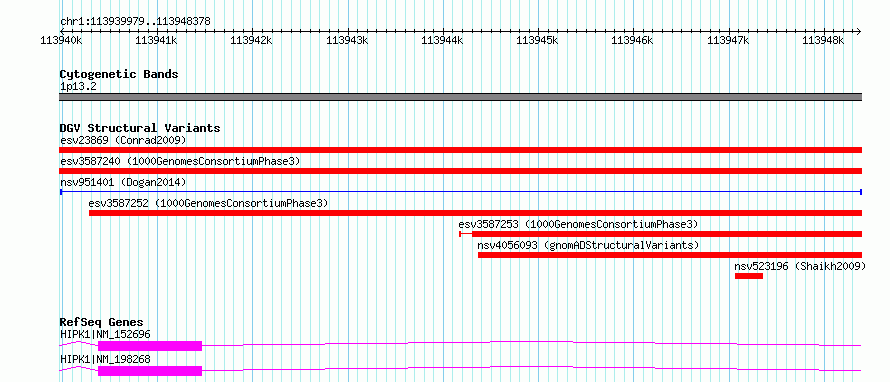Select the Cytogenetic Bands track title

click(119, 74)
